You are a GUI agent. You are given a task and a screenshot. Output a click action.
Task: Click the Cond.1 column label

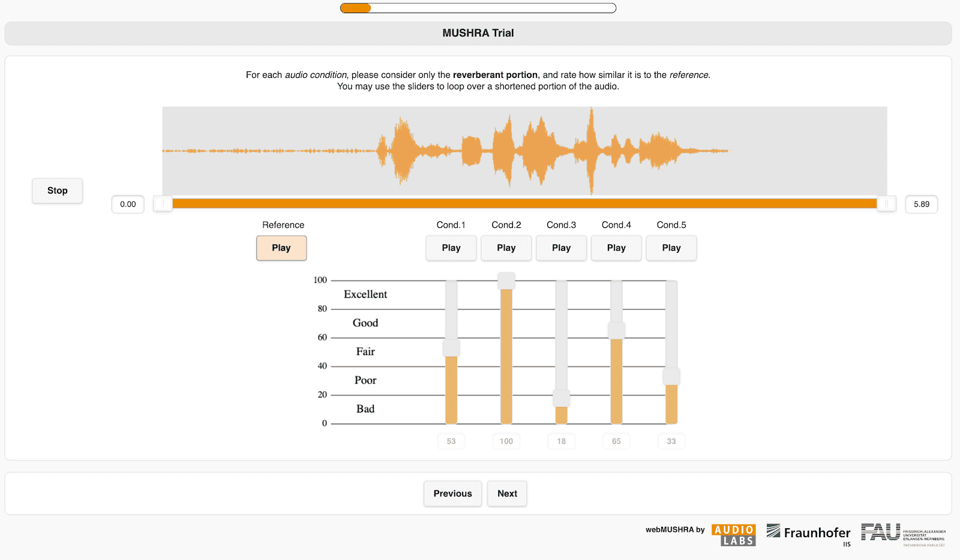click(x=451, y=225)
